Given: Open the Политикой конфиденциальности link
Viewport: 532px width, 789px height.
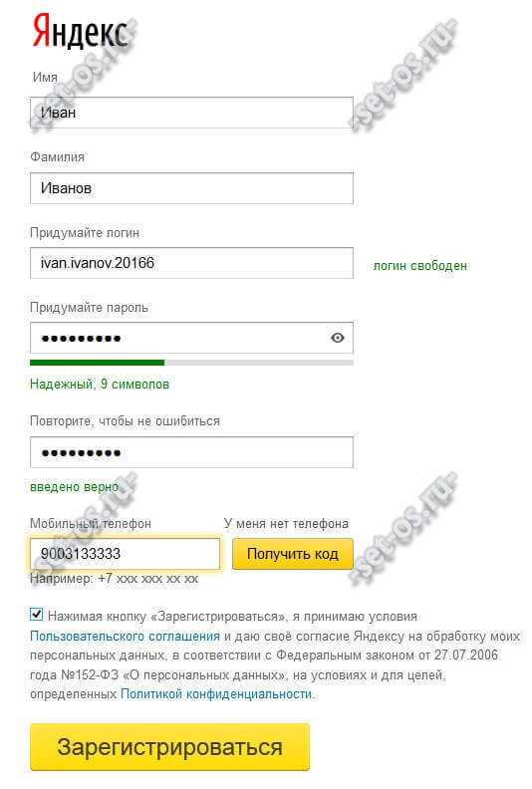Looking at the screenshot, I should [x=216, y=694].
